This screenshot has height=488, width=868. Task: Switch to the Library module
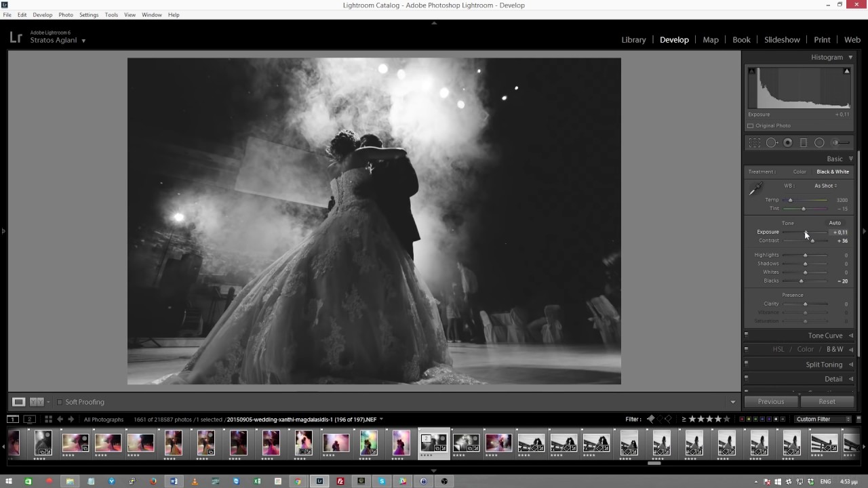point(633,40)
